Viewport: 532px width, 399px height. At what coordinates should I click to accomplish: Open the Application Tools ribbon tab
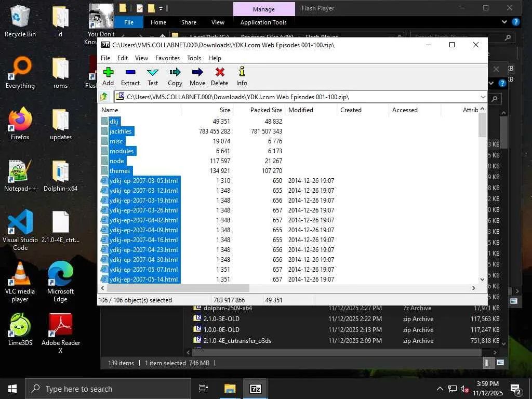tap(263, 22)
